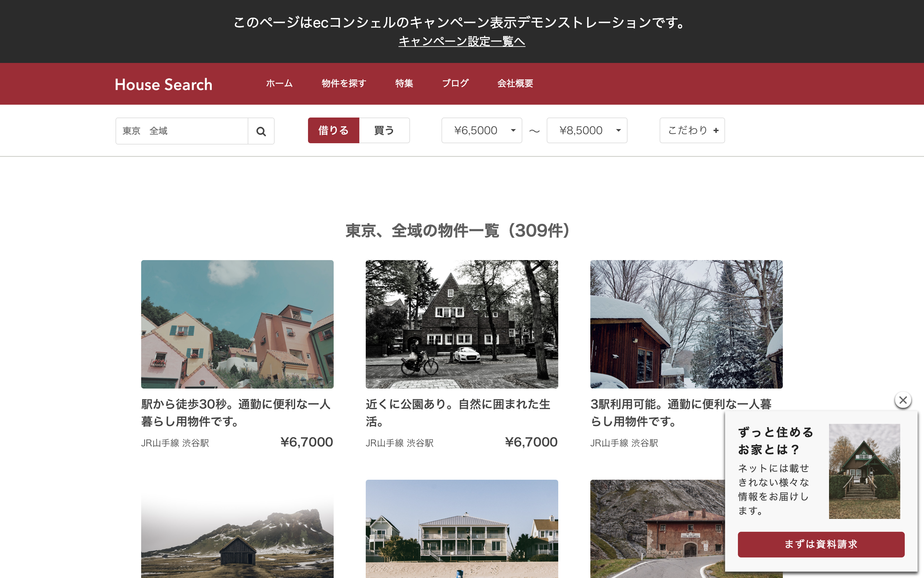Image resolution: width=924 pixels, height=578 pixels.
Task: Open the 物件を探す menu item
Action: [x=344, y=83]
